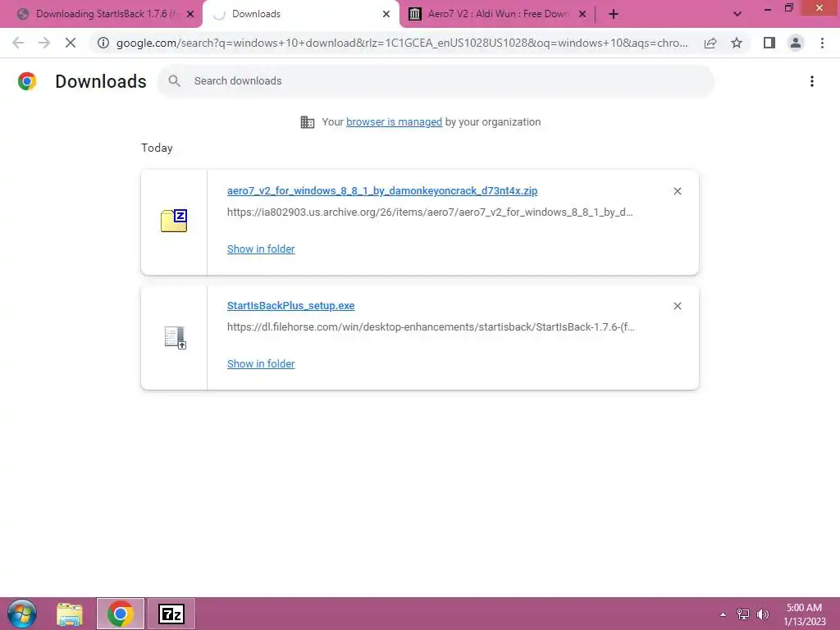This screenshot has width=840, height=630.
Task: Click the address bar URL text
Action: pos(402,43)
